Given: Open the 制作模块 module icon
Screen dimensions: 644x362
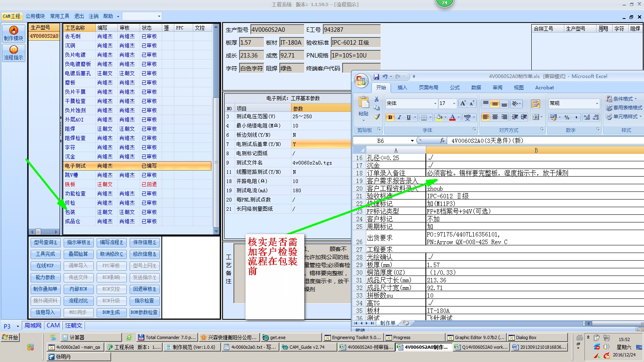Looking at the screenshot, I should pyautogui.click(x=14, y=33).
